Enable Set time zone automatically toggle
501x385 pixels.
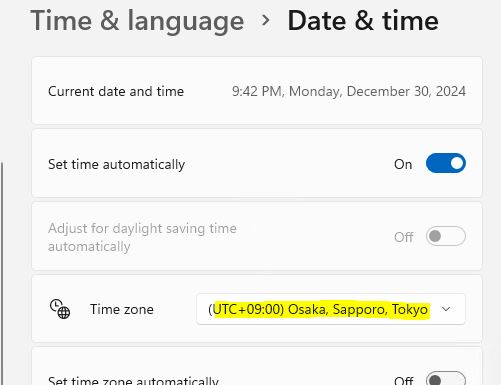446,378
